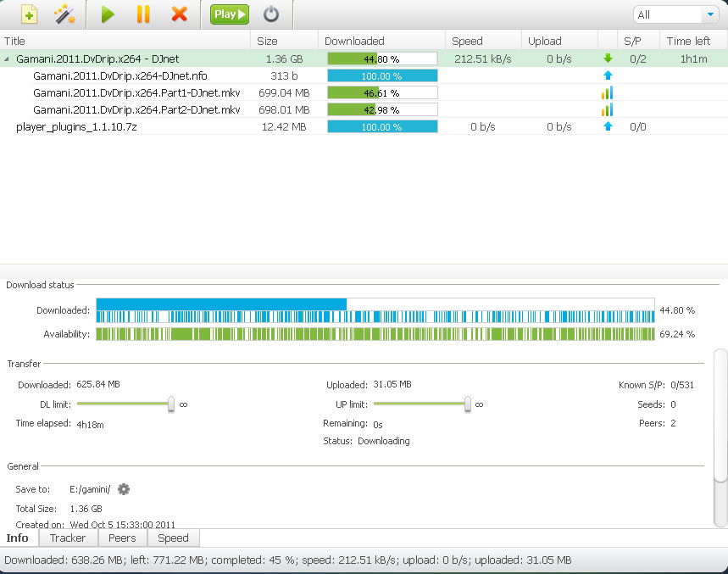Open the magic wand create torrent tool

[64, 14]
